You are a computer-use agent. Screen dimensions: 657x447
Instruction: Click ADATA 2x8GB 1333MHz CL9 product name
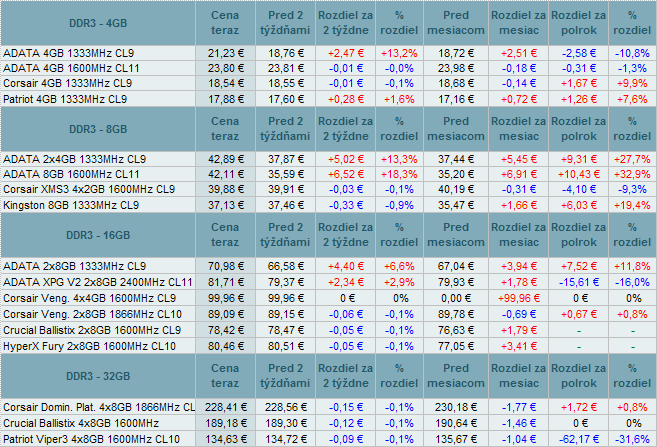click(x=75, y=266)
